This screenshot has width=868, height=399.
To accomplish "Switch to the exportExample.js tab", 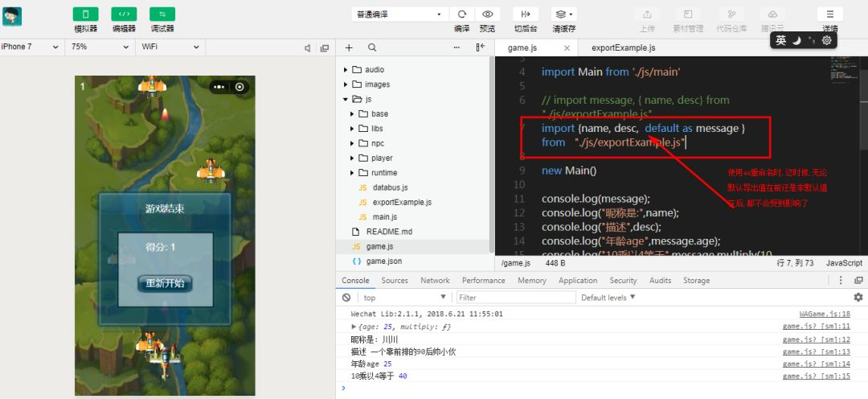I will (x=624, y=48).
